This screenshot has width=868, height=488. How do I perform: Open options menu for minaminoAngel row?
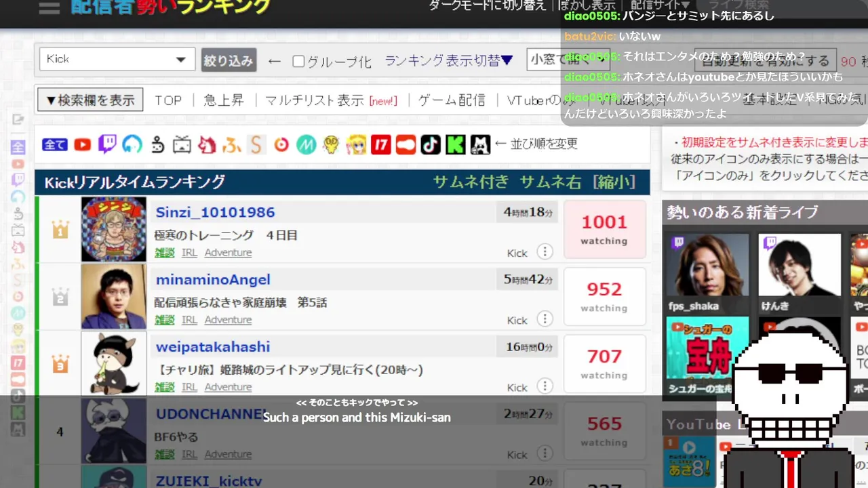click(545, 319)
